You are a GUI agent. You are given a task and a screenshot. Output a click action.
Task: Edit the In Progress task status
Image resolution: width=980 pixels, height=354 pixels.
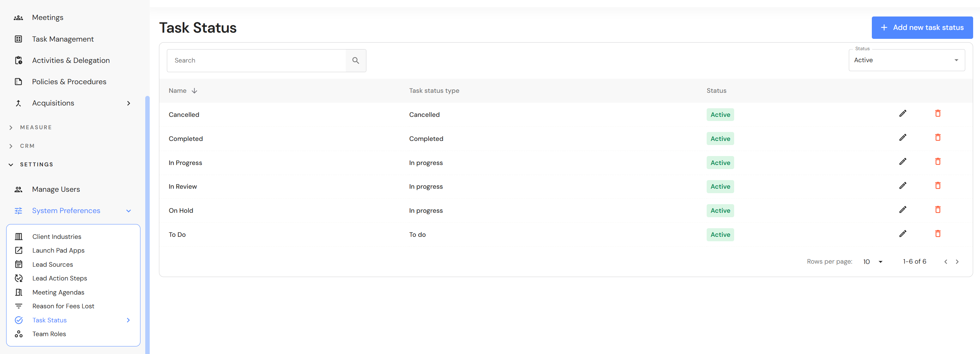902,162
